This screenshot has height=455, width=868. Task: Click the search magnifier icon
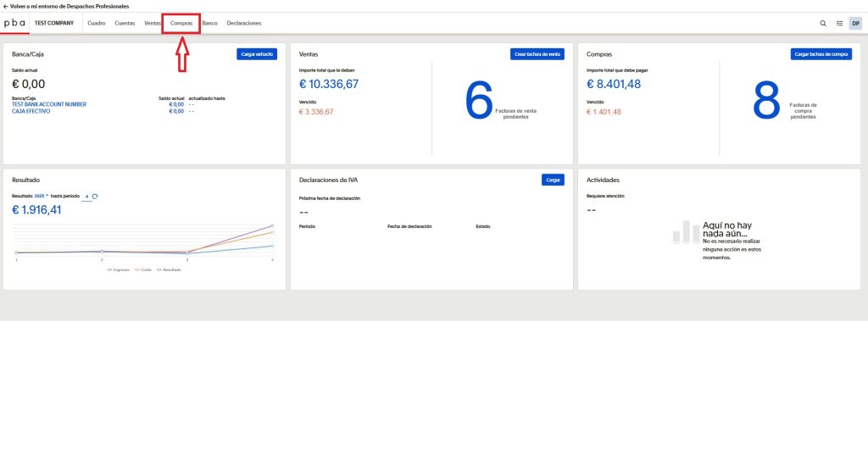click(x=823, y=24)
